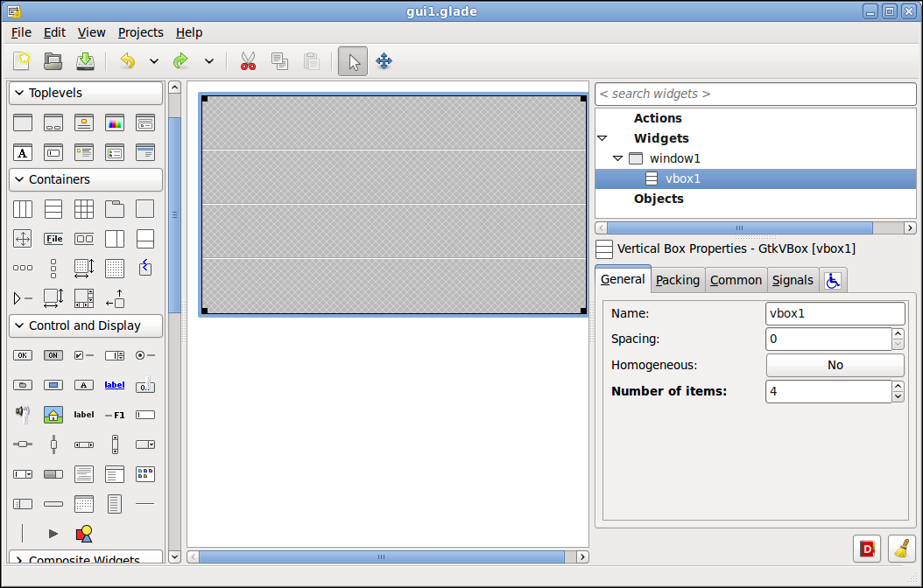This screenshot has height=588, width=923.
Task: Click the search widgets input field
Action: point(756,94)
